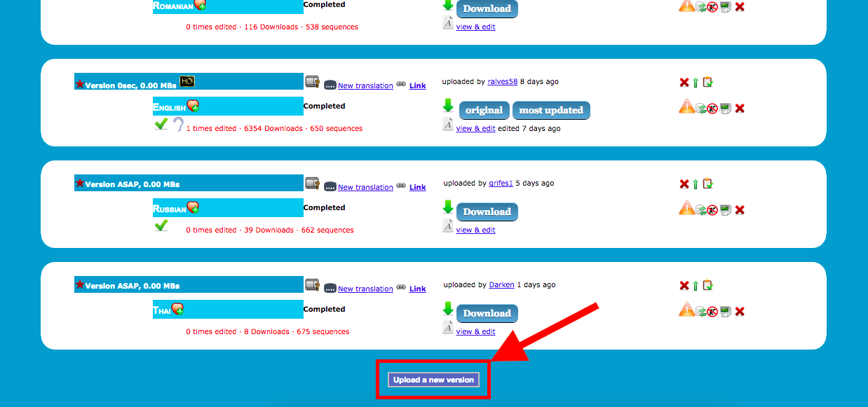The height and width of the screenshot is (407, 868).
Task: Open uploader grifes1's profile
Action: 501,184
